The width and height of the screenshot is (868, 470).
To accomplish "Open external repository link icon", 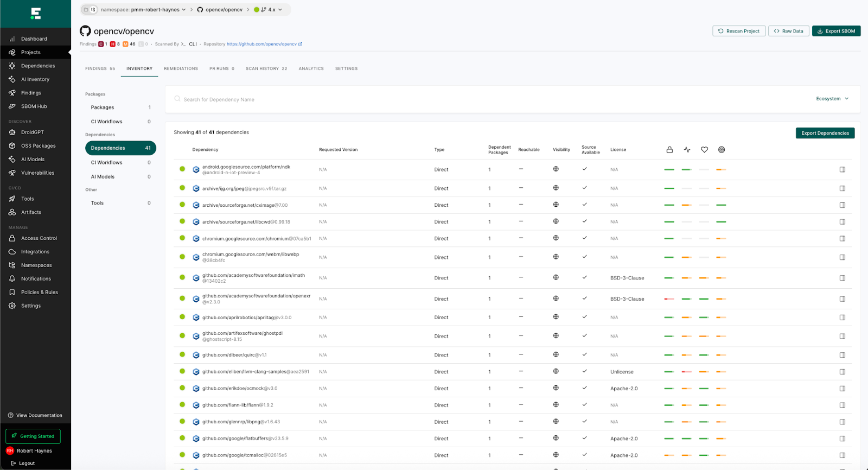I will 301,45.
